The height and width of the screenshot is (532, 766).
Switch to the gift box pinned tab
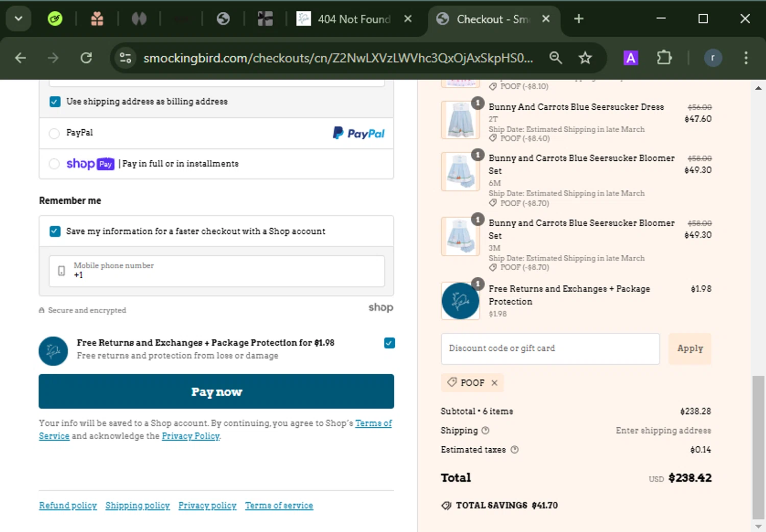point(97,19)
